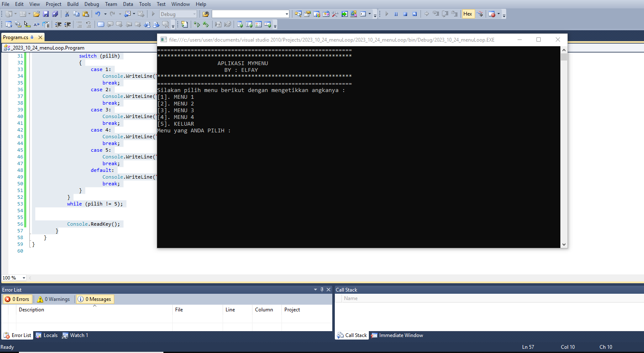Click the Description column header

tap(32, 310)
